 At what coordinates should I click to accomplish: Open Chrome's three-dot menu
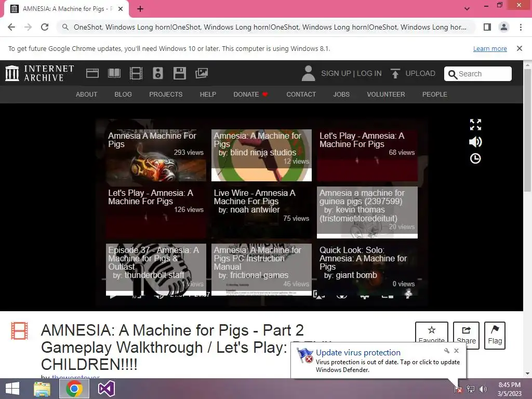[x=521, y=27]
